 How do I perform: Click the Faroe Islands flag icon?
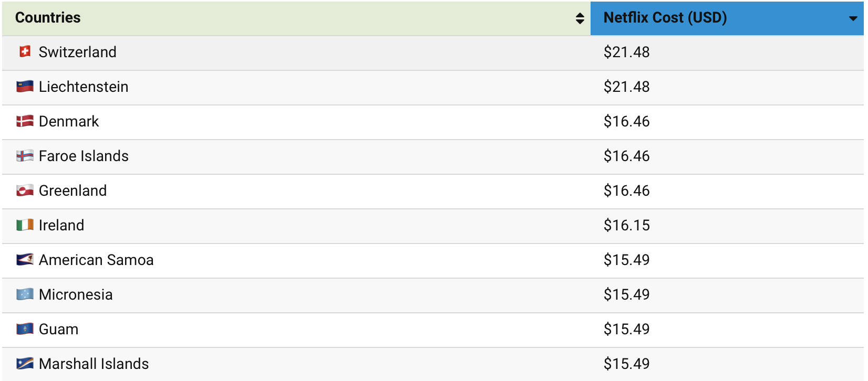click(25, 156)
